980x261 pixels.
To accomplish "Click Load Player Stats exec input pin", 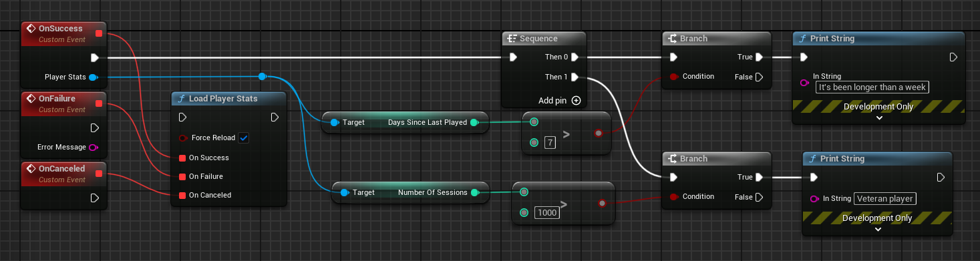I will click(x=183, y=117).
